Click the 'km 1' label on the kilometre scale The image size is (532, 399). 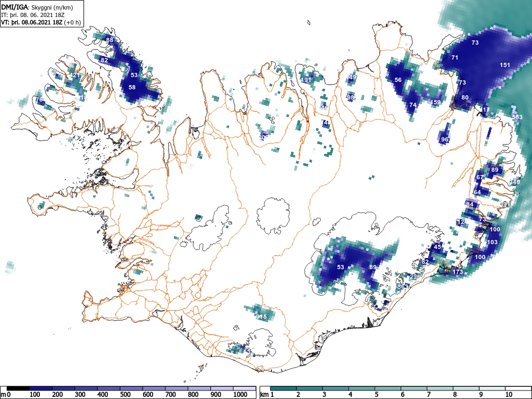267,395
